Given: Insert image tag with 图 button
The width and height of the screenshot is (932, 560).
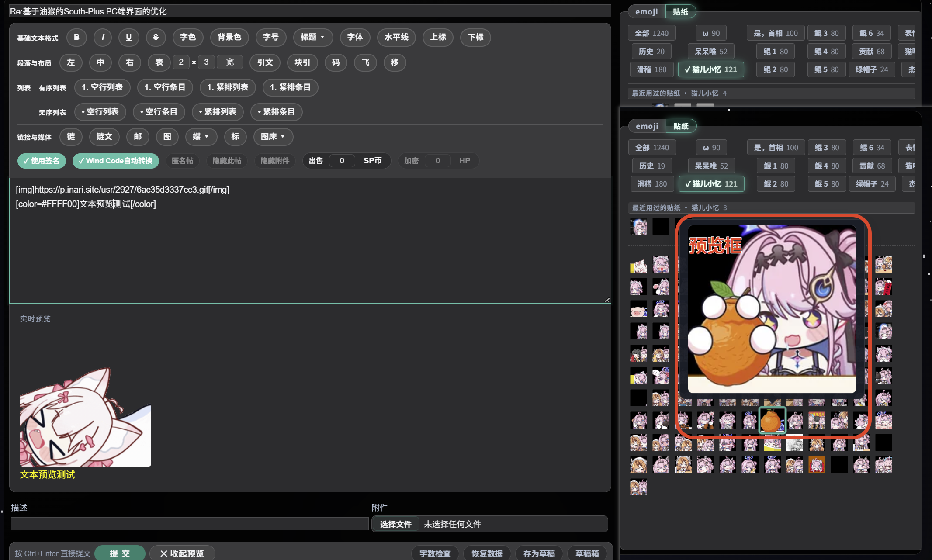Looking at the screenshot, I should pos(167,137).
